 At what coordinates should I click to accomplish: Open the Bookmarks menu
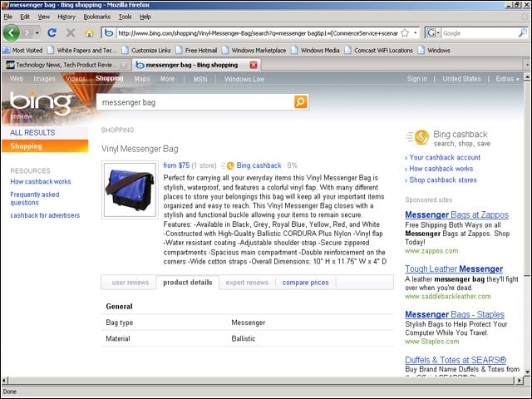[97, 17]
